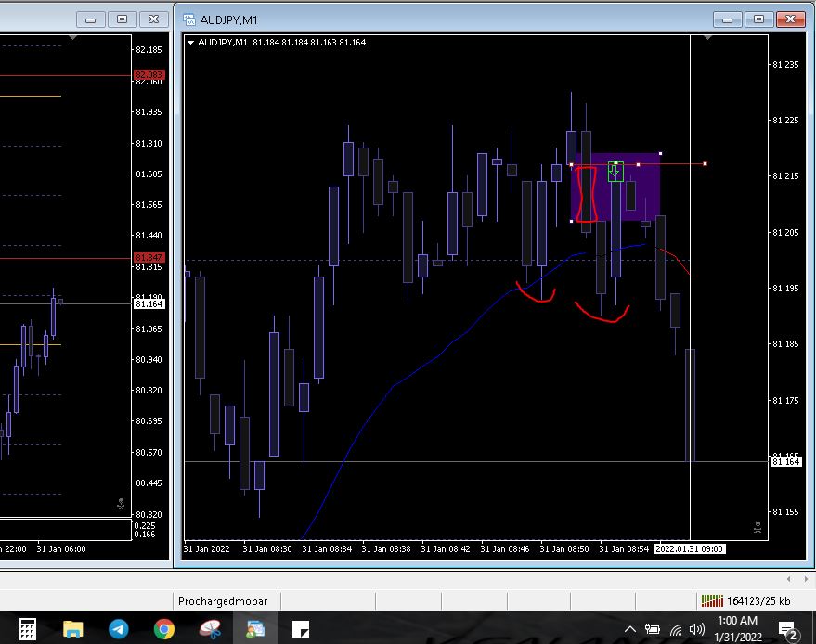This screenshot has height=644, width=816.
Task: Click the red 81.347 price tag on left chart
Action: (149, 257)
